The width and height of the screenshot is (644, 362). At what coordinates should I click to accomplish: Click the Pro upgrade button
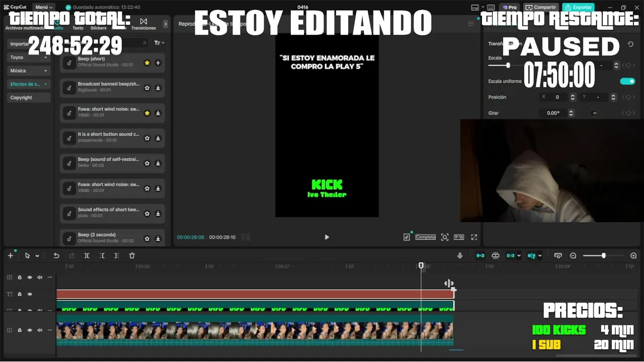510,7
